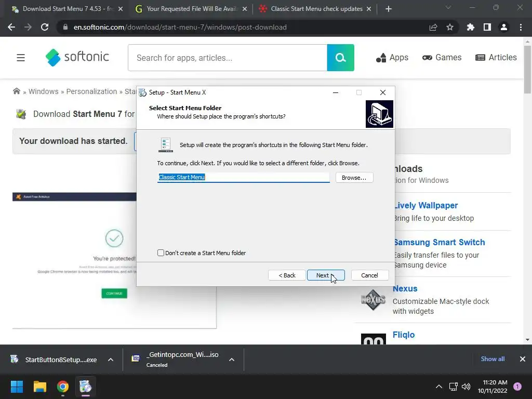Open the Articles section
This screenshot has width=532, height=399.
coord(496,57)
